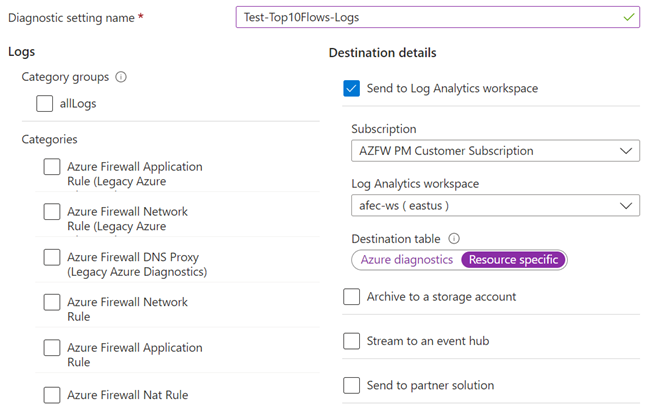Click the Diagnostic setting name field

[430, 18]
